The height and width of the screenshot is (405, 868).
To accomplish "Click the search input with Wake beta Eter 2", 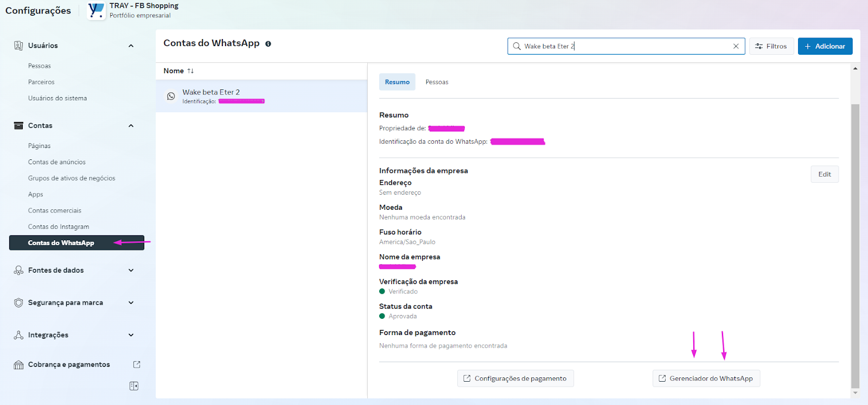I will 624,47.
